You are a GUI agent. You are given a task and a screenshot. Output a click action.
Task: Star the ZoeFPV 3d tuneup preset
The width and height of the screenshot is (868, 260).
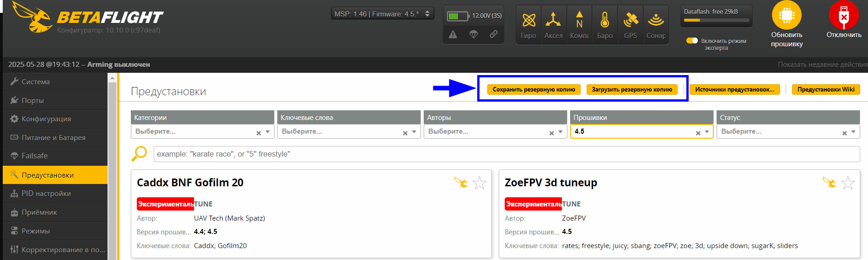(x=847, y=183)
